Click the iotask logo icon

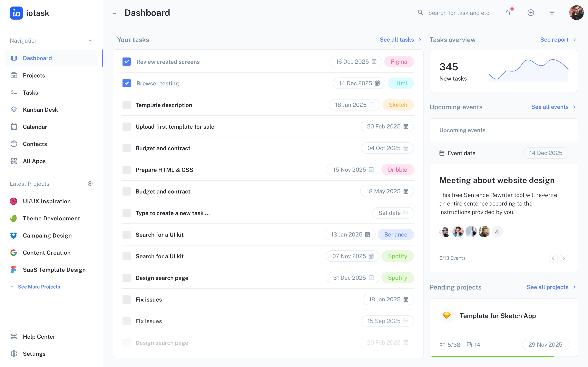(x=16, y=13)
